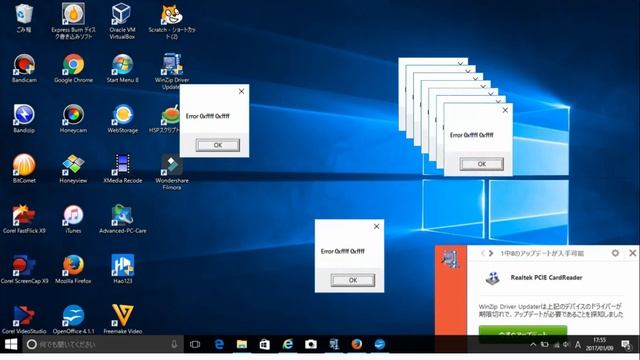The height and width of the screenshot is (360, 640).
Task: Close the error dialog near the taskbar
Action: (376, 226)
